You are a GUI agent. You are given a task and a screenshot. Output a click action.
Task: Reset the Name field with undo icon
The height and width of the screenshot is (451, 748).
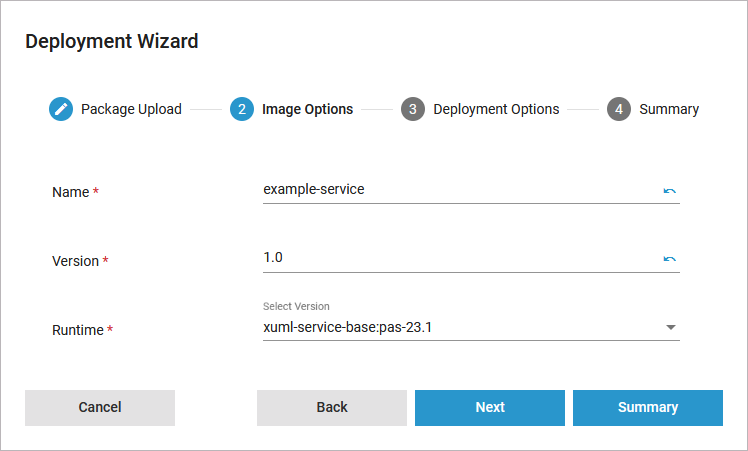point(669,190)
